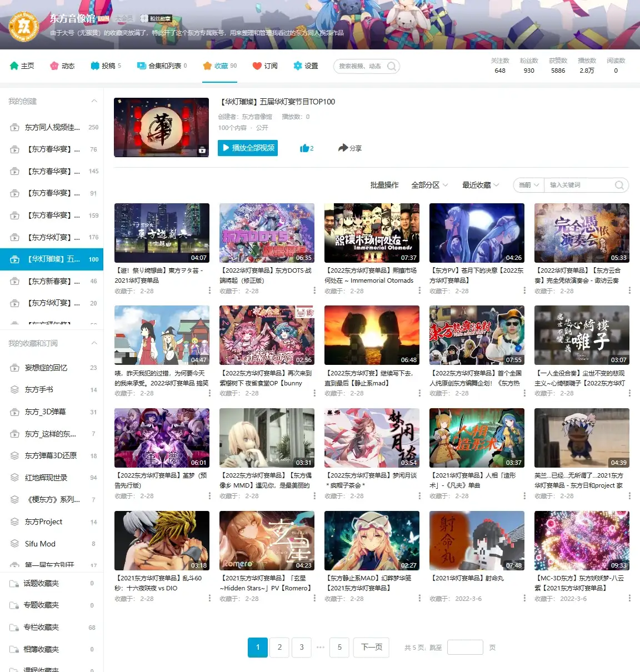The width and height of the screenshot is (640, 672).
Task: Click the 关注数 648 counter
Action: tap(500, 66)
